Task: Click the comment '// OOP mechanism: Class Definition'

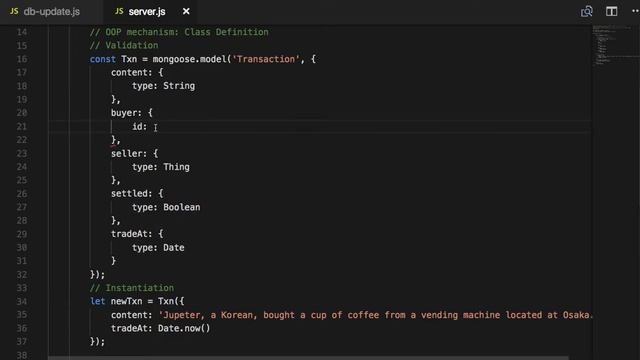Action: pyautogui.click(x=179, y=32)
